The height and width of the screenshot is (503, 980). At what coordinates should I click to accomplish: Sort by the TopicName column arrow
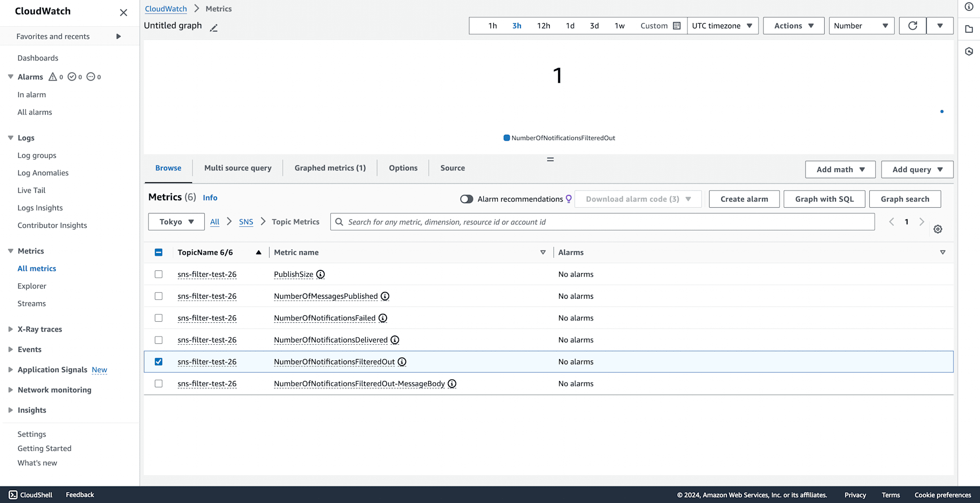258,252
